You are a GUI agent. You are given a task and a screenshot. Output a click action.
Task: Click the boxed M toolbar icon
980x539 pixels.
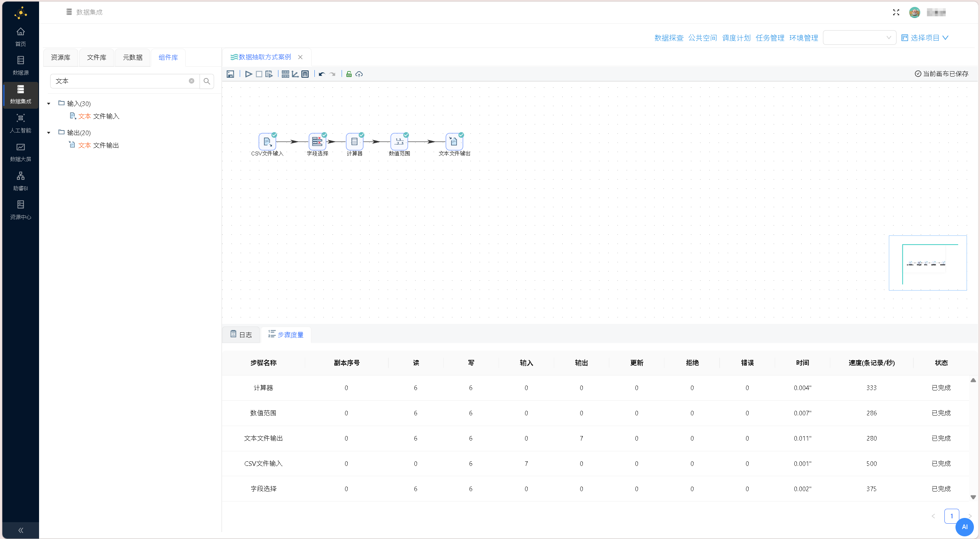(305, 74)
